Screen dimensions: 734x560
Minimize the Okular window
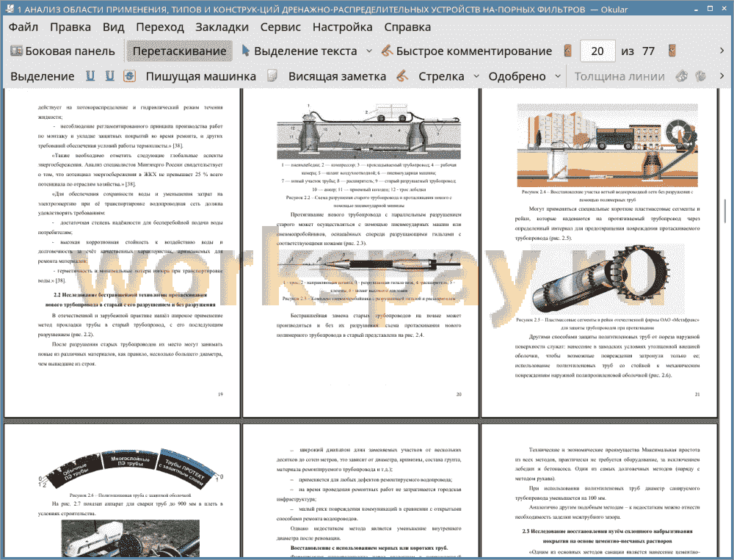point(697,8)
